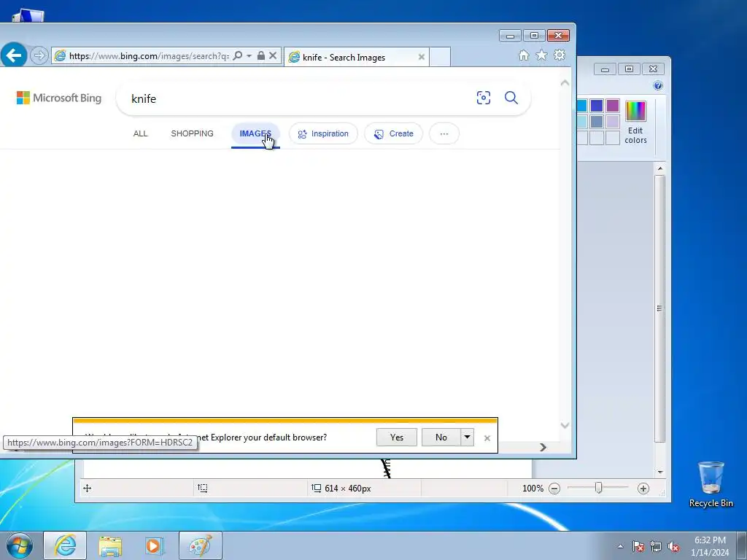Click Internet Explorer taskbar icon
Image resolution: width=747 pixels, height=560 pixels.
pyautogui.click(x=65, y=545)
